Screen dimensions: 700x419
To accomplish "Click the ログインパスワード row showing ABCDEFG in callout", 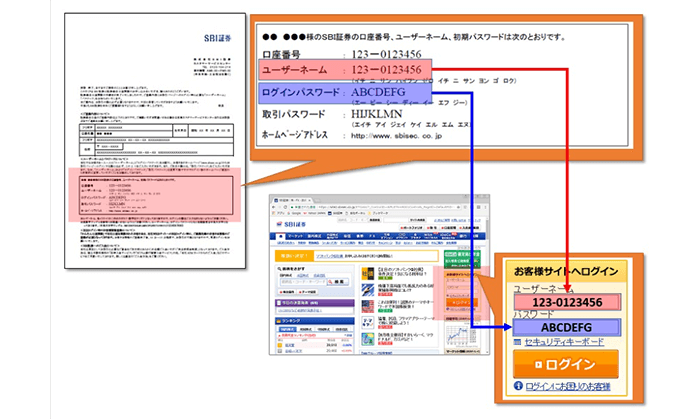I will pyautogui.click(x=345, y=93).
